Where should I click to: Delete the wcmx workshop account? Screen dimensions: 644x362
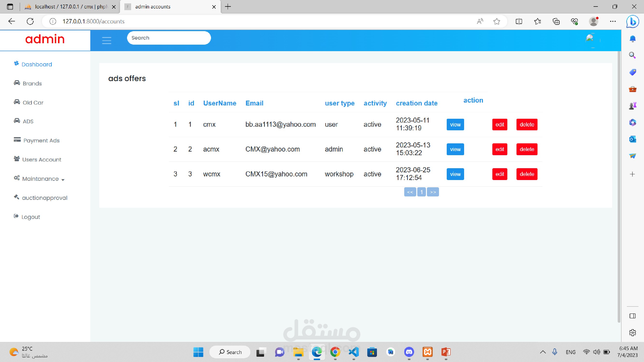[527, 174]
